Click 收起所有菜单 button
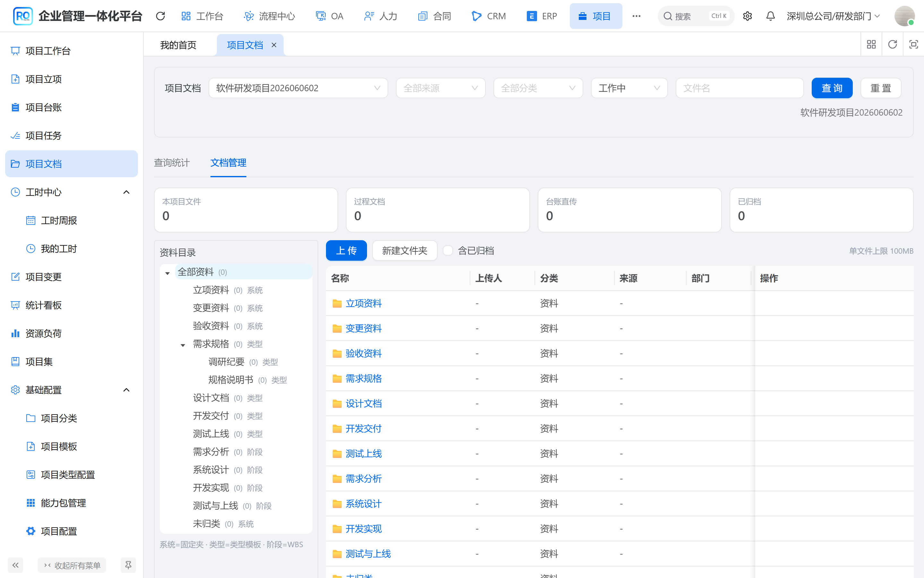The image size is (924, 578). (72, 565)
